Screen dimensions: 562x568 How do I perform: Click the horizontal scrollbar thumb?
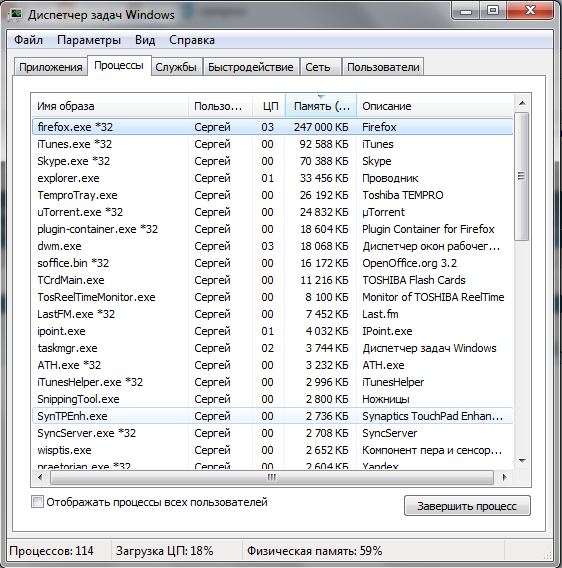point(272,478)
